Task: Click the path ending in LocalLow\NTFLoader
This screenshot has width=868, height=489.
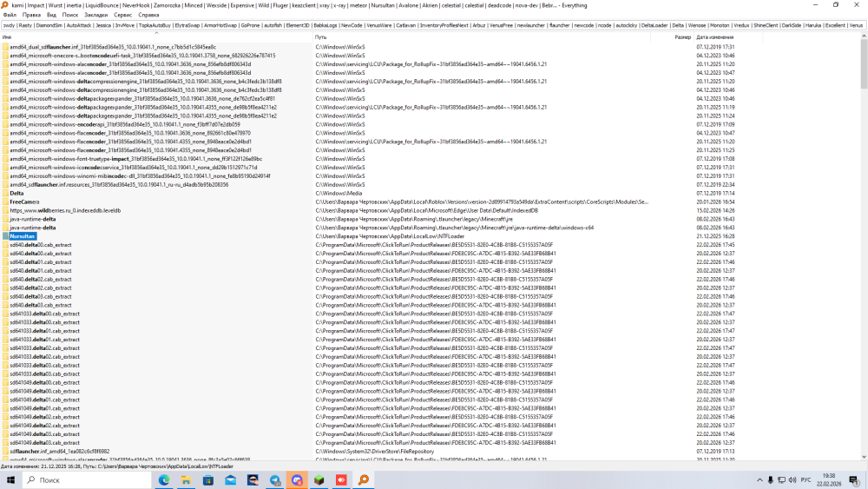Action: tap(390, 236)
